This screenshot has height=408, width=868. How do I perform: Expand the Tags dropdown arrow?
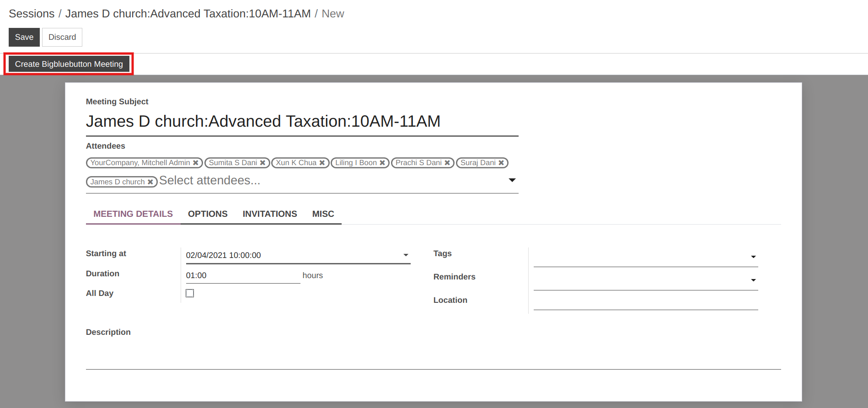[753, 257]
